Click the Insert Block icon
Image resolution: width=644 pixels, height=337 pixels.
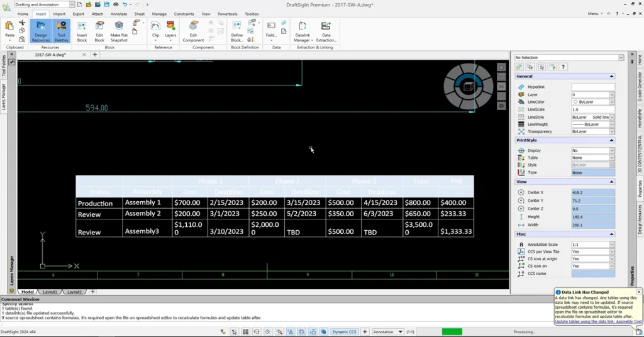pos(82,30)
